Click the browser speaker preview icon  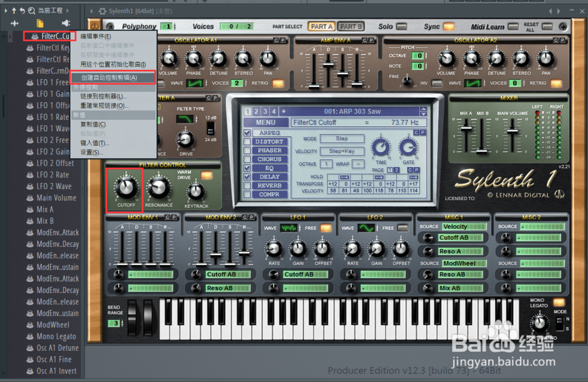(x=66, y=24)
